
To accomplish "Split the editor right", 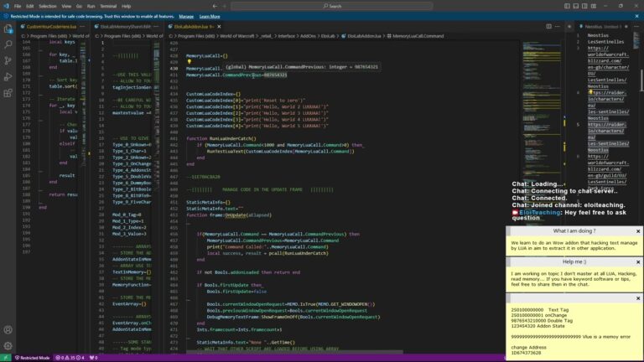I will point(548,26).
